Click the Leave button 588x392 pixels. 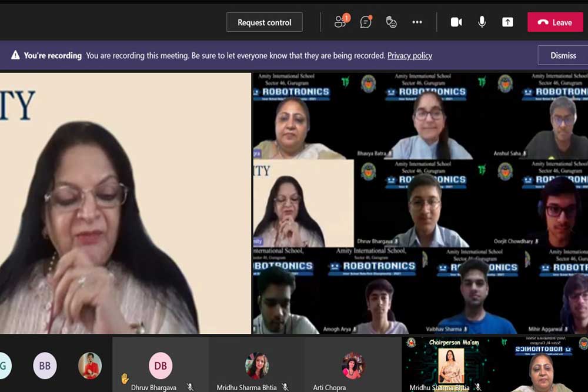[556, 22]
